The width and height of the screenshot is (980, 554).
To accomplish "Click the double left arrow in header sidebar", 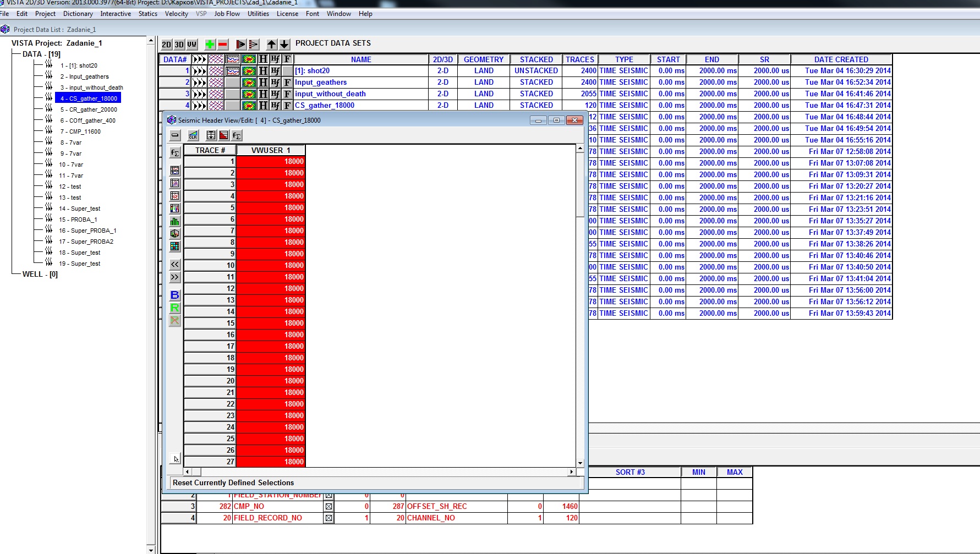I will click(x=175, y=265).
